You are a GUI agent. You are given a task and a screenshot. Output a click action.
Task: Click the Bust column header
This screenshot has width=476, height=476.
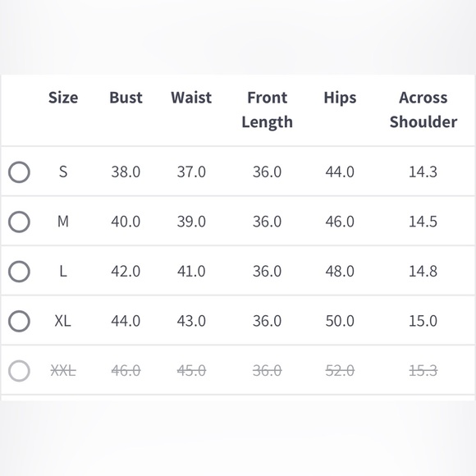click(126, 98)
